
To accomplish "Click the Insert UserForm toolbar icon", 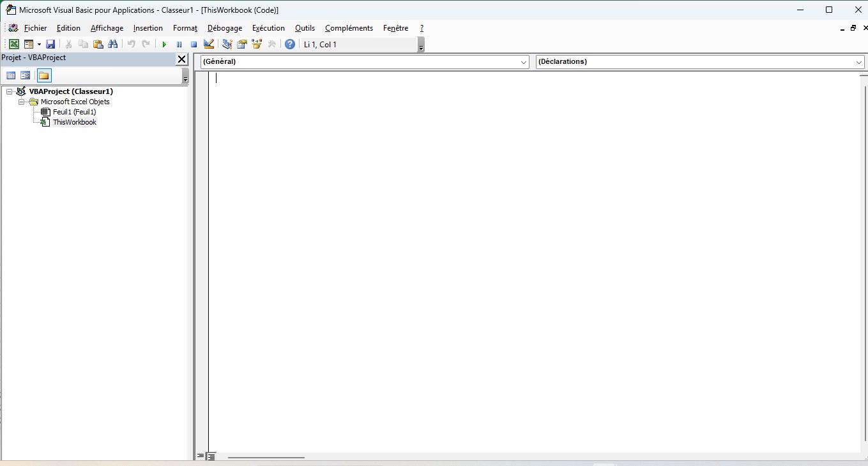I will 29,44.
